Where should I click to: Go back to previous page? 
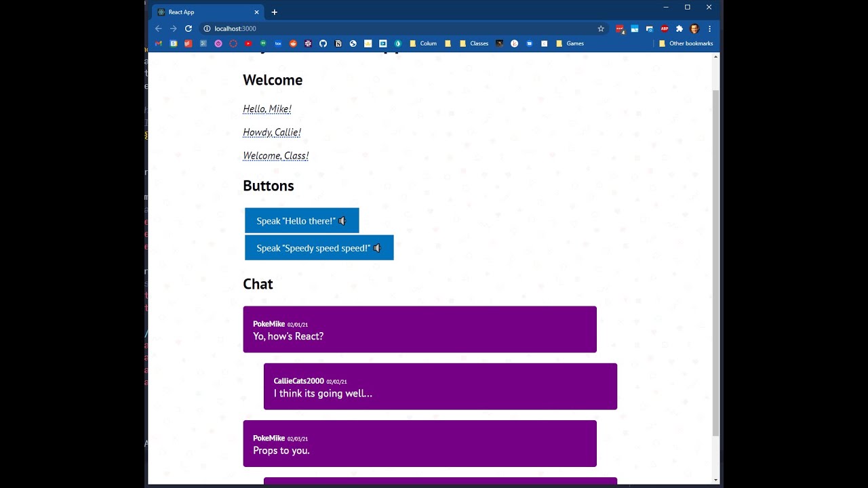click(159, 28)
